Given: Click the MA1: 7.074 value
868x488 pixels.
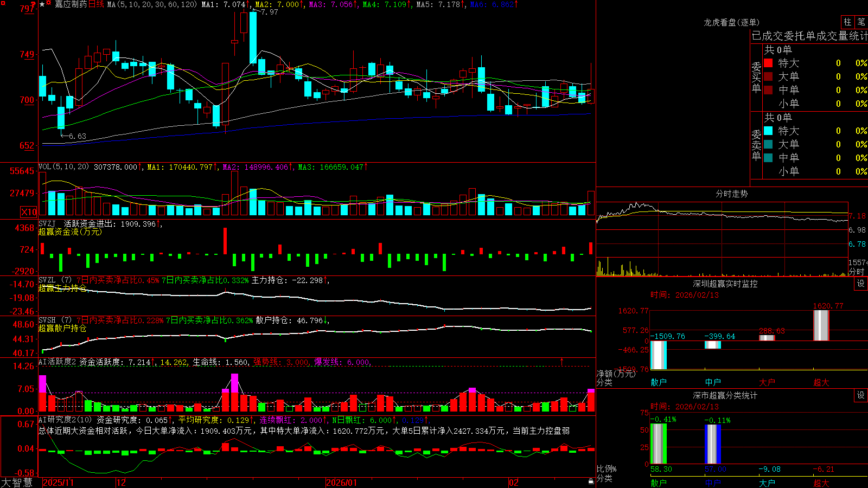Looking at the screenshot, I should pyautogui.click(x=224, y=4).
